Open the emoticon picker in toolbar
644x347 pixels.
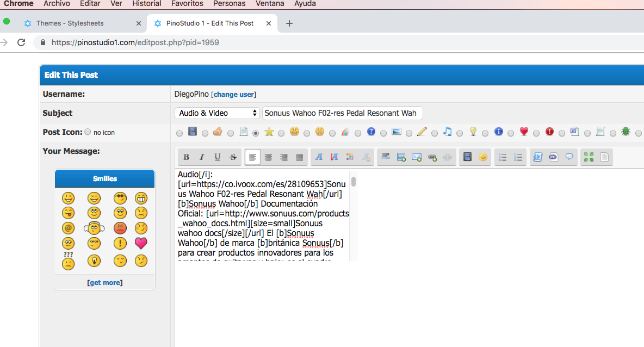click(x=483, y=157)
